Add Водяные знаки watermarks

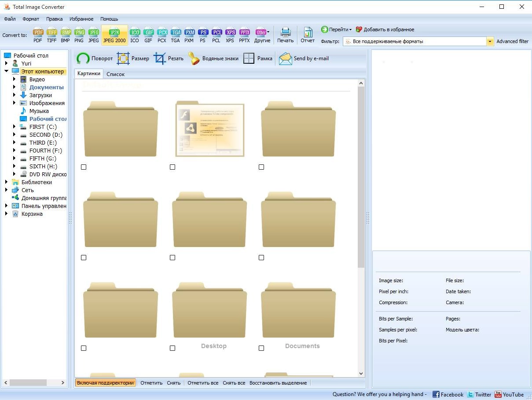click(x=213, y=58)
